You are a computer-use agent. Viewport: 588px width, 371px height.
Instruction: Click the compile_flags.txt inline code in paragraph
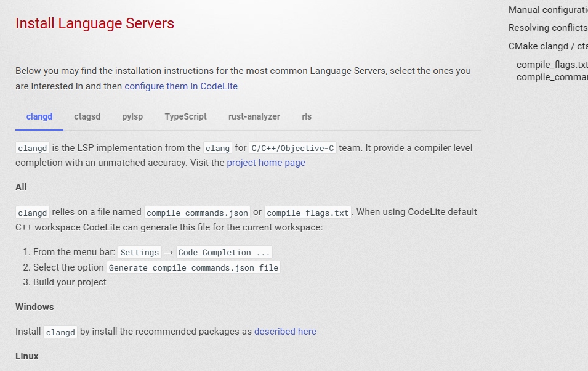coord(307,213)
